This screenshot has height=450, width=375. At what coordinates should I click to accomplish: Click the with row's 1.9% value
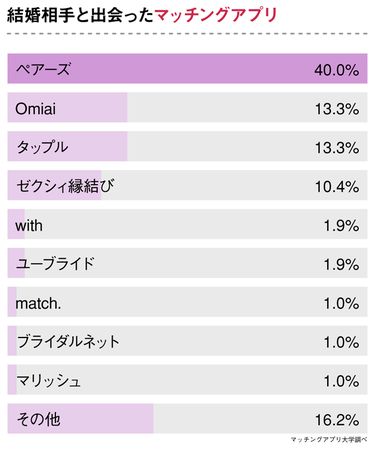pyautogui.click(x=342, y=226)
